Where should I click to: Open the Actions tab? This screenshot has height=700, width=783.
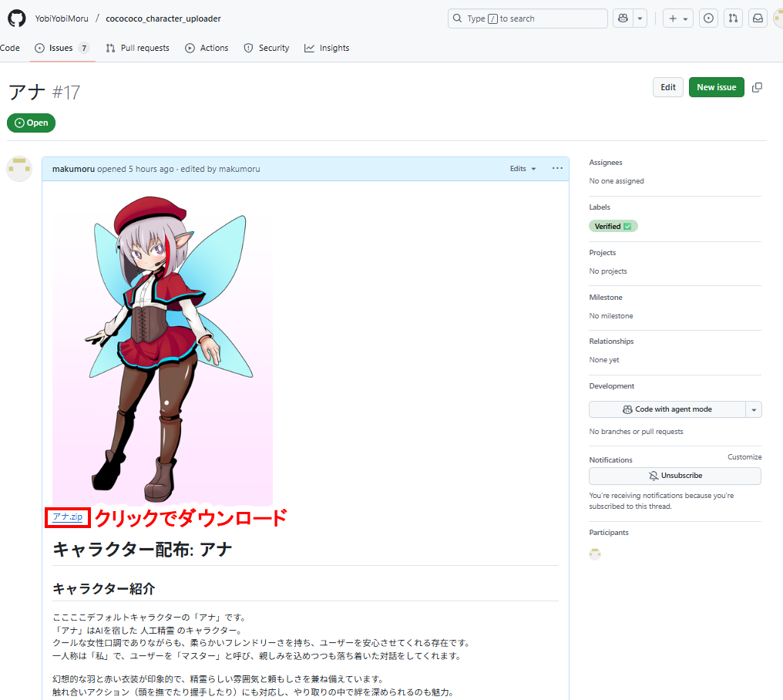coord(207,48)
